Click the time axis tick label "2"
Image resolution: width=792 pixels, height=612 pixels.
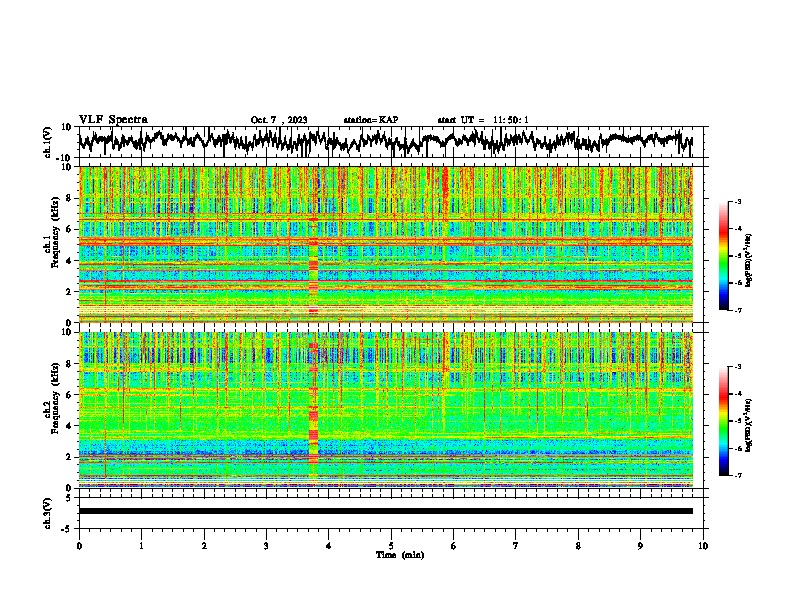tap(204, 546)
